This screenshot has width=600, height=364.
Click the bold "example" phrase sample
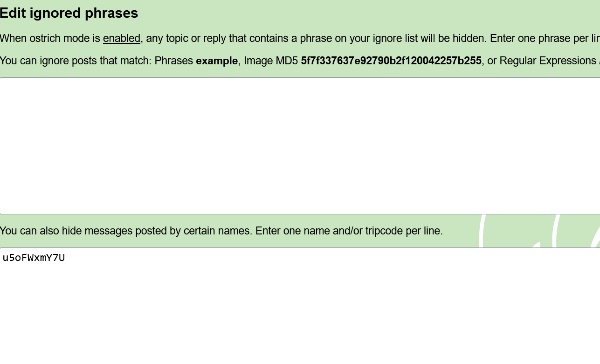point(216,61)
